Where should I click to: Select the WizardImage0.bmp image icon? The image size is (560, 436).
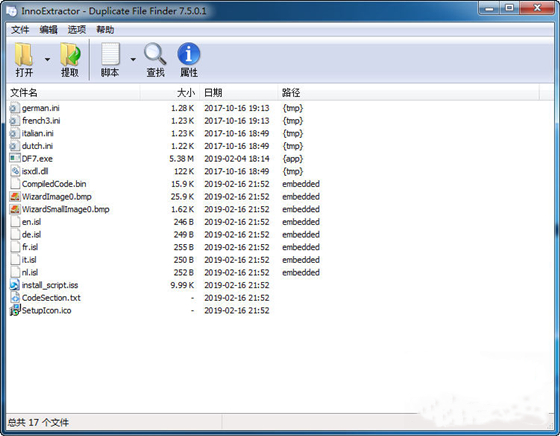click(x=14, y=196)
